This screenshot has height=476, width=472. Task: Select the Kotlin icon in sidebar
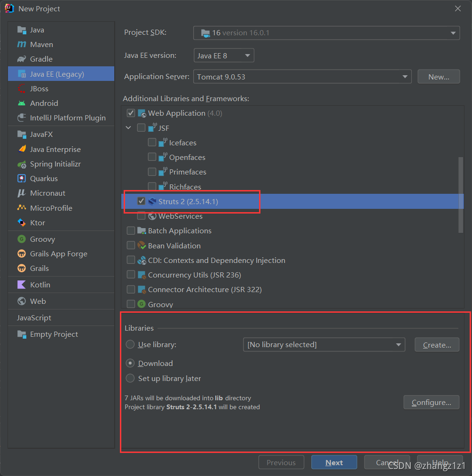tap(22, 285)
